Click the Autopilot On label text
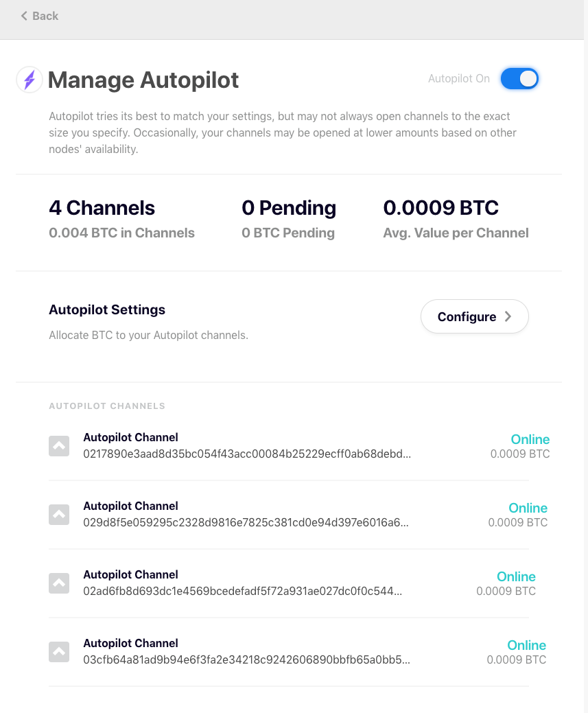Screen dimensions: 588x713 coord(459,79)
